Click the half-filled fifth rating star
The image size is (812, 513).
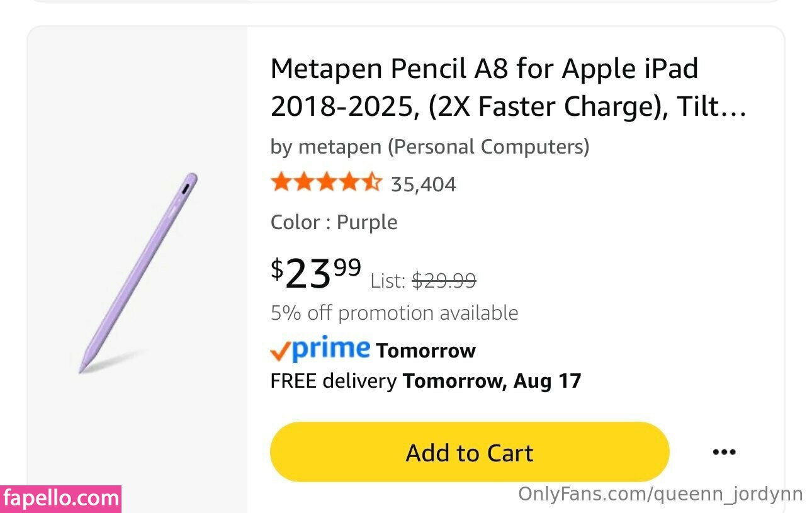tap(372, 183)
